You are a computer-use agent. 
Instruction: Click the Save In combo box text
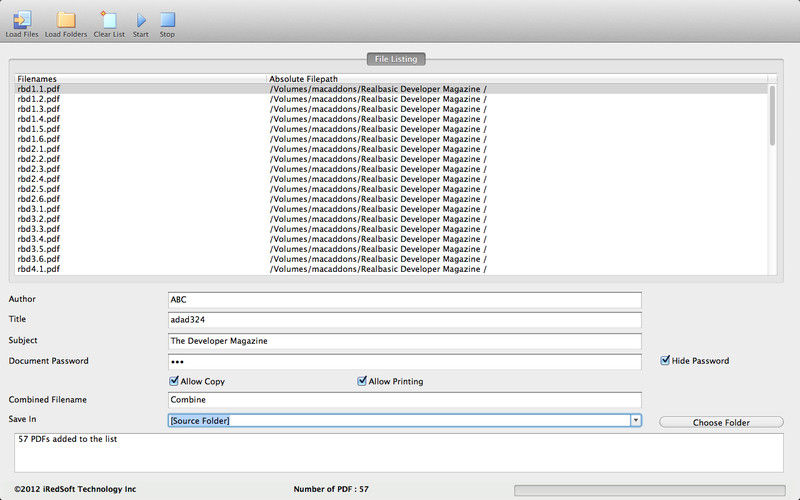[399, 420]
